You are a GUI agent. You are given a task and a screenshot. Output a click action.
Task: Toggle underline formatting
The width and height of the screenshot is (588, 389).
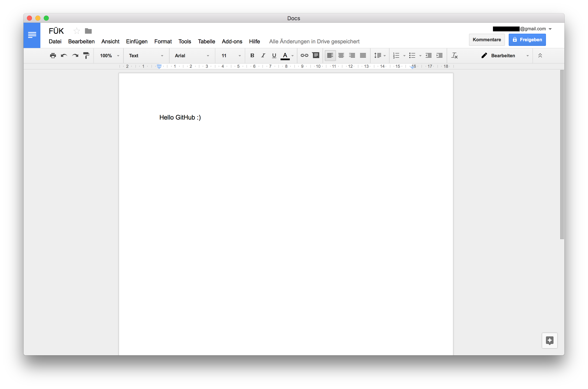tap(274, 56)
